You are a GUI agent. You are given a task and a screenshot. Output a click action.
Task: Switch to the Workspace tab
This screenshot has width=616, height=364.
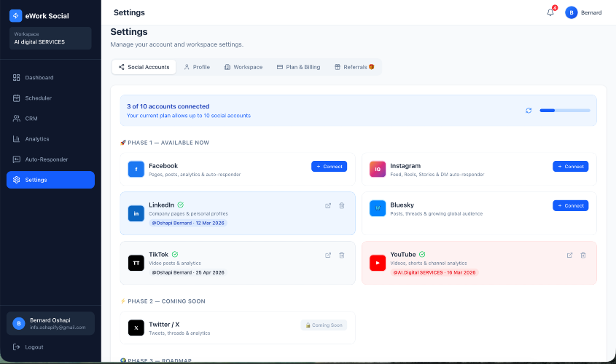pos(243,67)
